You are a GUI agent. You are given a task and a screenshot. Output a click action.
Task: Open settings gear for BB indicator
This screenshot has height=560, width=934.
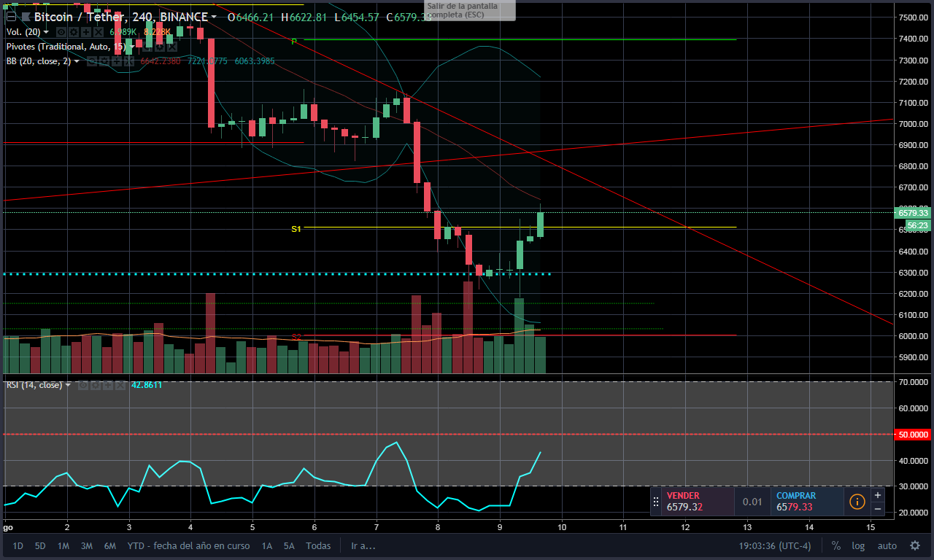[x=104, y=61]
